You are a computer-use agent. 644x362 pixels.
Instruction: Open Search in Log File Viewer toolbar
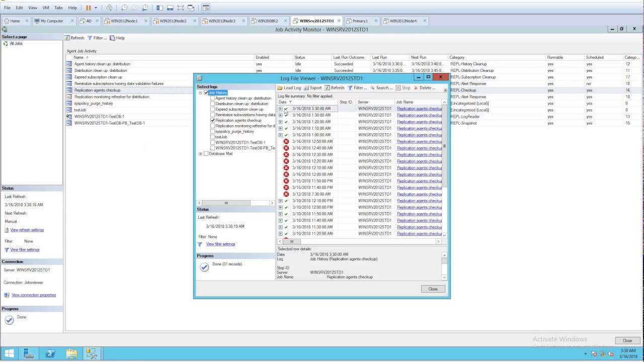381,88
